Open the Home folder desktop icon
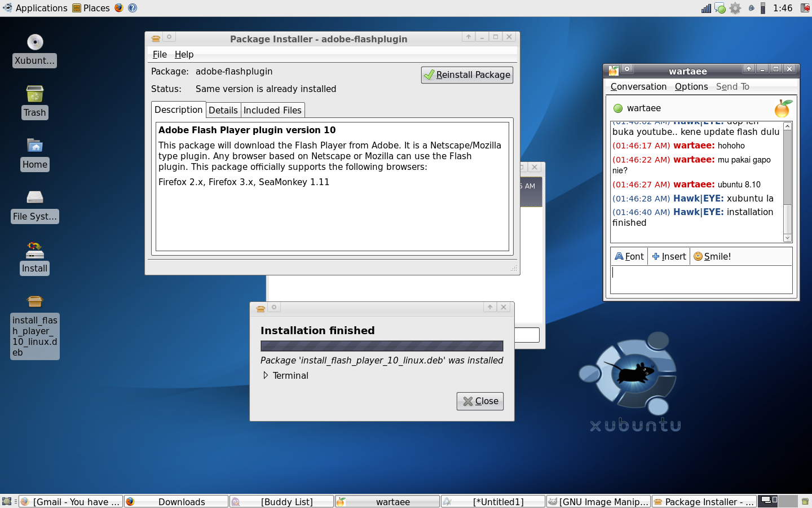This screenshot has width=812, height=508. point(35,147)
